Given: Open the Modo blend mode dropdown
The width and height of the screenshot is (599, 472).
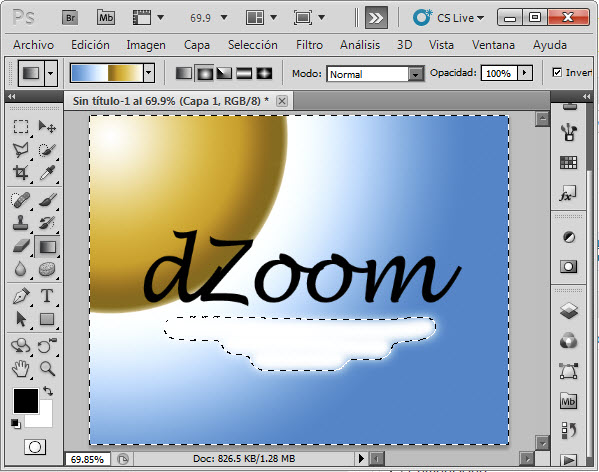Looking at the screenshot, I should coord(415,74).
